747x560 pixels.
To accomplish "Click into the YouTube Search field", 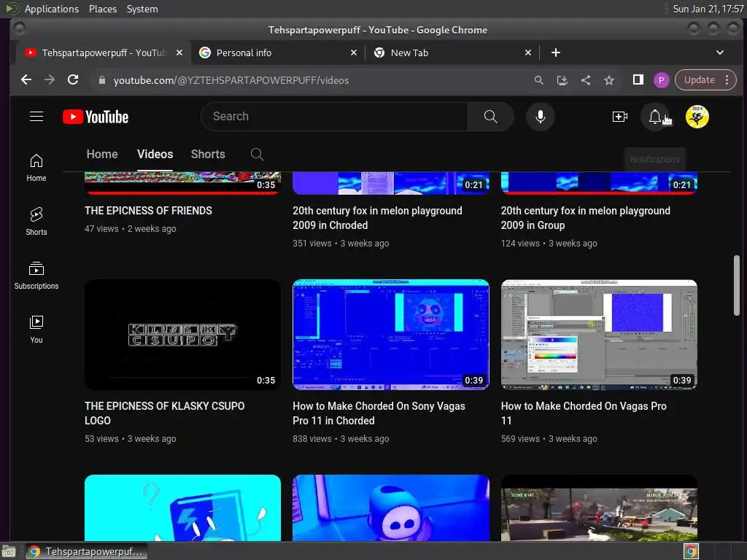I will pos(334,117).
